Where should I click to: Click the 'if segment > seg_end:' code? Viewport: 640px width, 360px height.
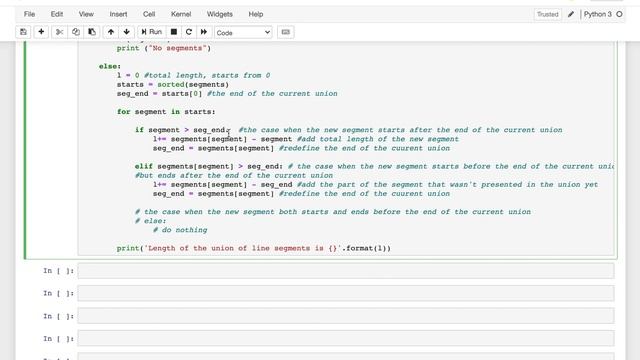pos(182,130)
